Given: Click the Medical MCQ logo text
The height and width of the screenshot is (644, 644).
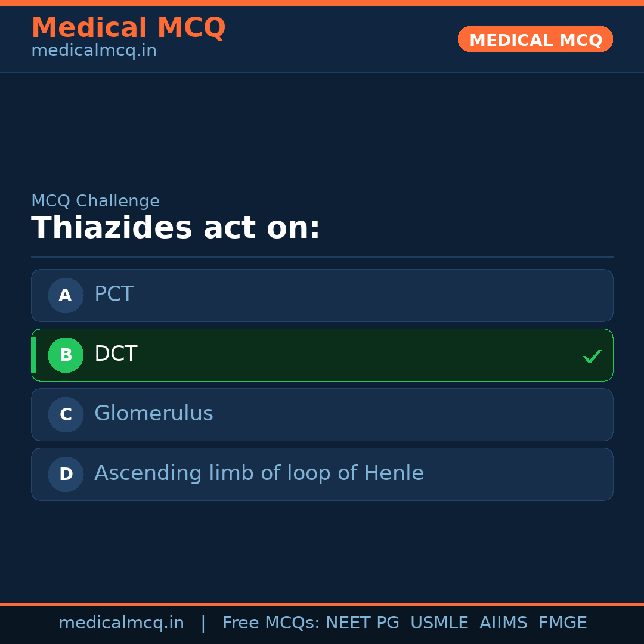Looking at the screenshot, I should 128,27.
